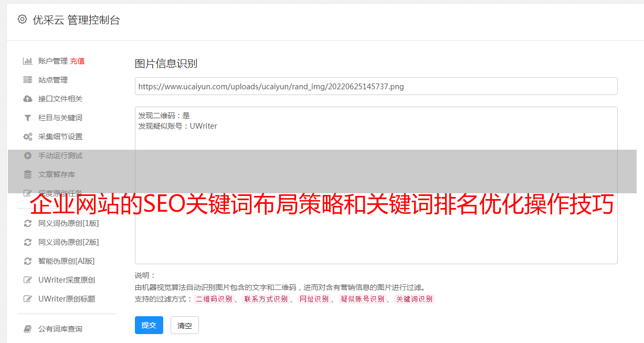Click the database icon for 文章暂存库
The height and width of the screenshot is (343, 644).
(x=28, y=174)
